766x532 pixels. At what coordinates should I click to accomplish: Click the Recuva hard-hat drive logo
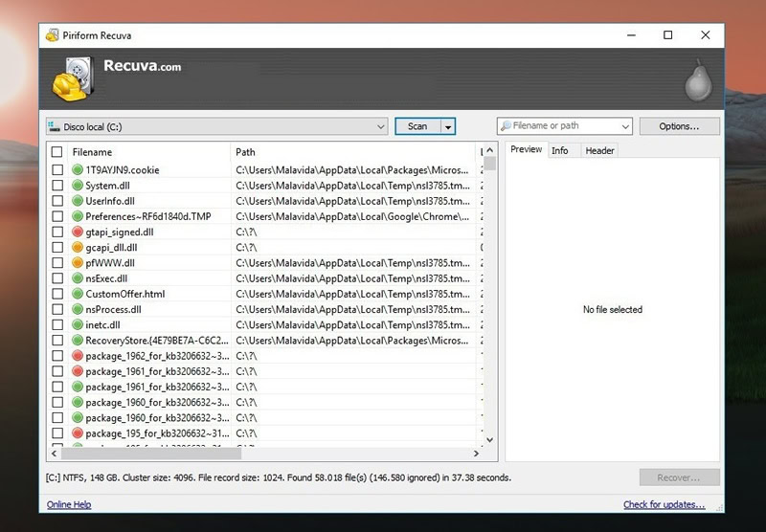click(x=73, y=79)
